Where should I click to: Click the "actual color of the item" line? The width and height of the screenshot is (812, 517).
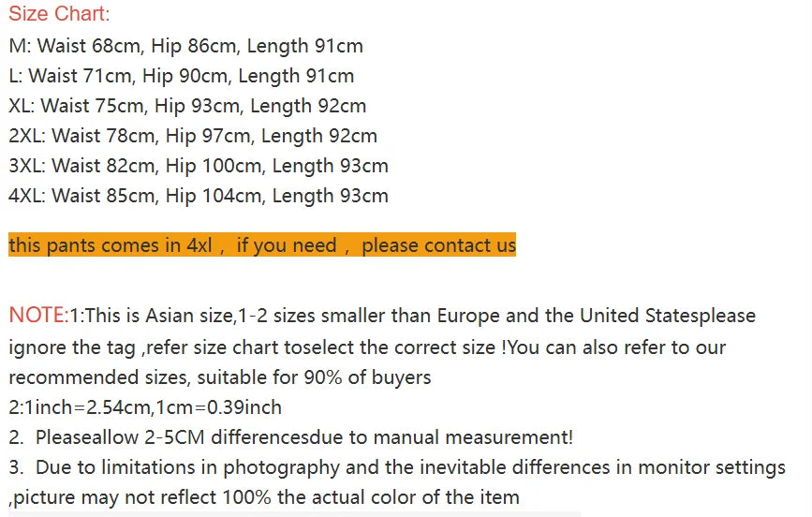click(x=264, y=497)
